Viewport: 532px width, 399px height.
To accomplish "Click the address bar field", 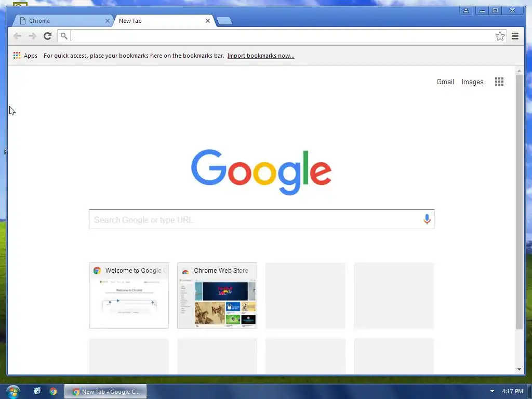I will click(x=282, y=36).
